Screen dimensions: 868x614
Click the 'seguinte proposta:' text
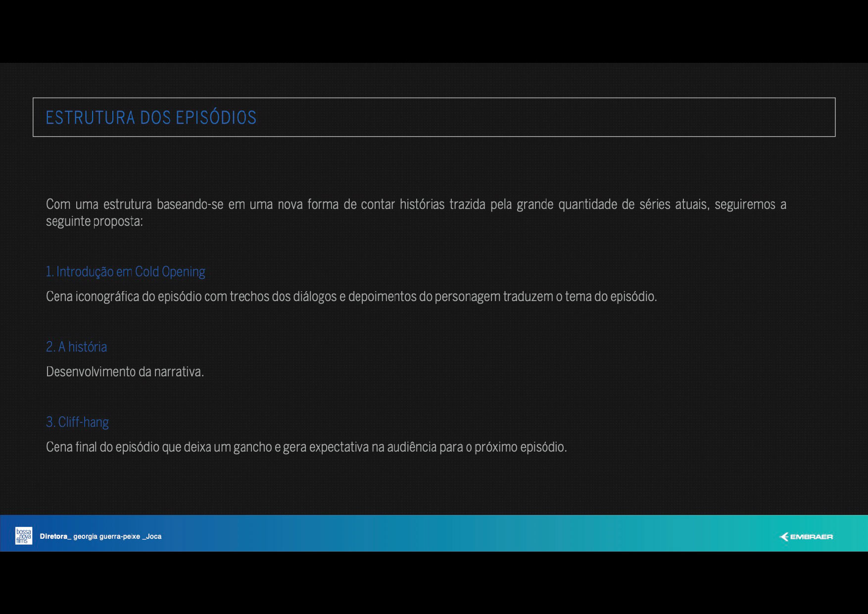pos(94,221)
